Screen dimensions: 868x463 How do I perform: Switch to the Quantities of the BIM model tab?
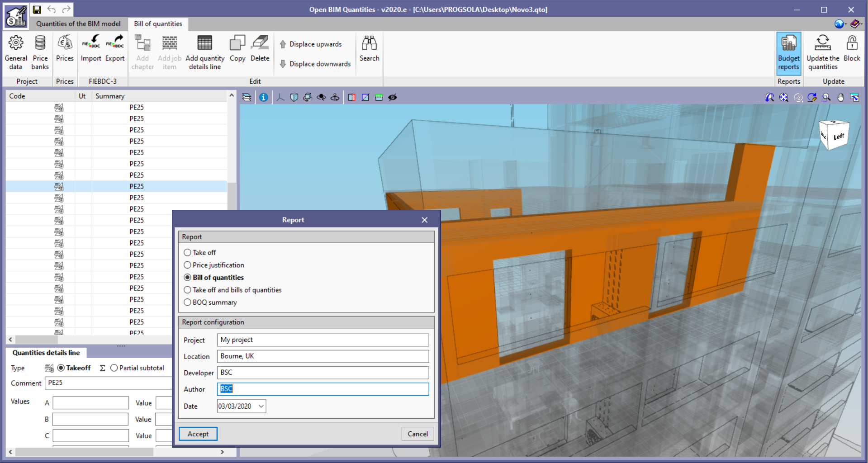point(78,24)
